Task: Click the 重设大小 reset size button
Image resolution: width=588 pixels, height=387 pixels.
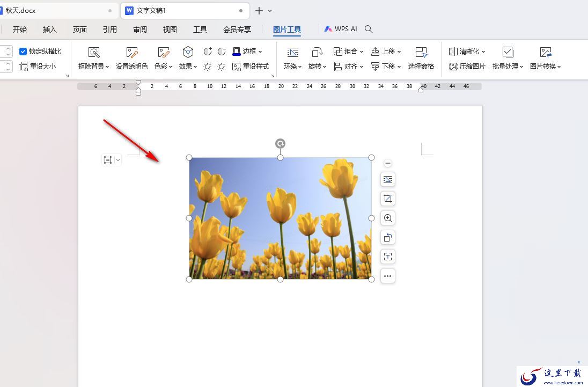Action: coord(38,67)
